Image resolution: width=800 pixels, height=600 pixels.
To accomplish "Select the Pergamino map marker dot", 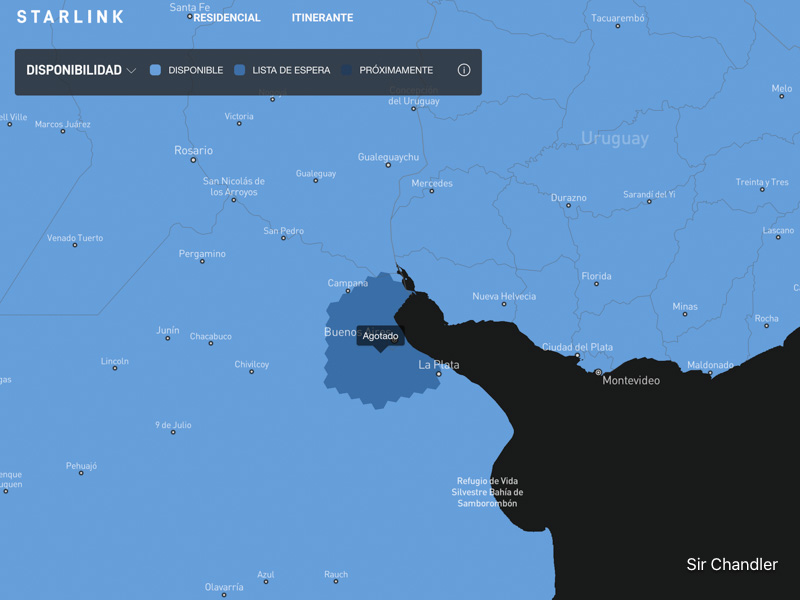I will 202,262.
